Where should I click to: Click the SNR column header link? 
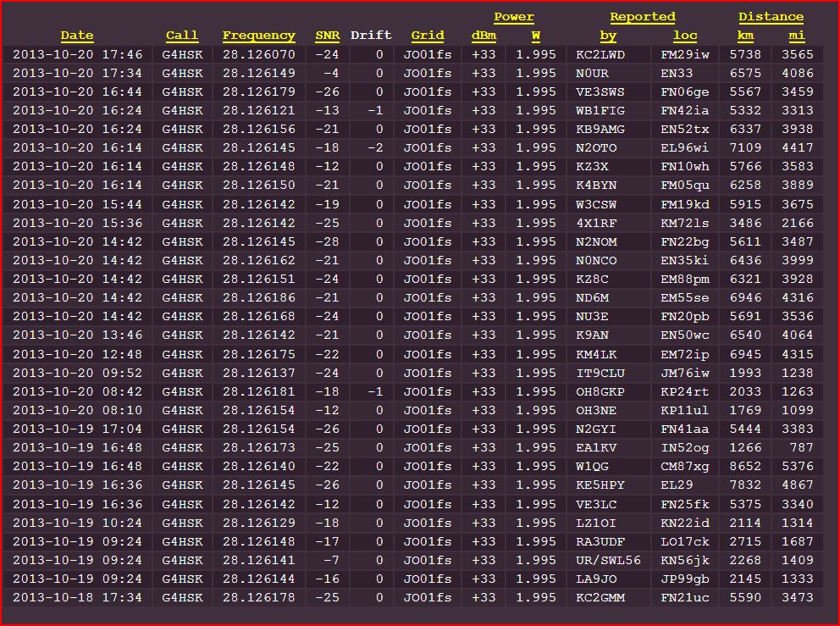coord(327,36)
